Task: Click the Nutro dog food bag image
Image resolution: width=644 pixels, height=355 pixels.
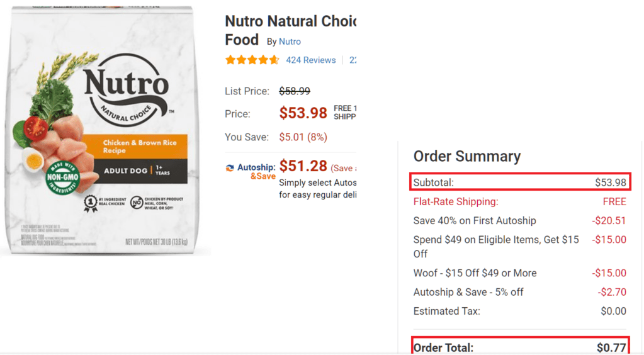Action: click(106, 129)
